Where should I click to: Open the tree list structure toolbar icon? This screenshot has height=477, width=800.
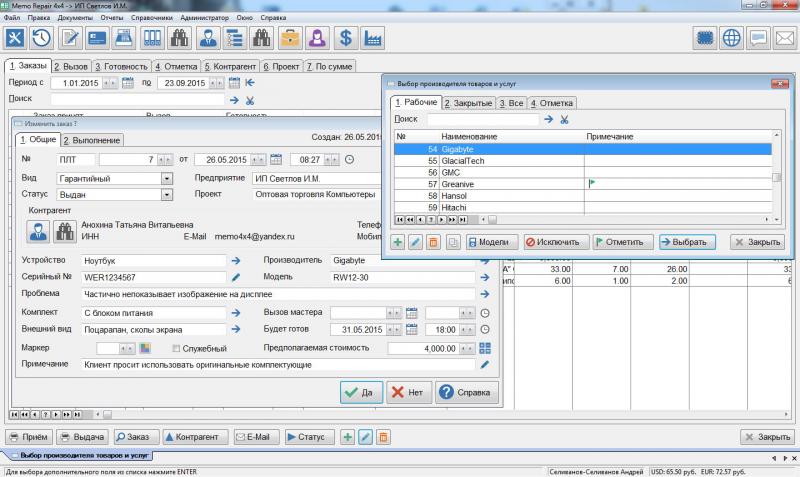[235, 38]
